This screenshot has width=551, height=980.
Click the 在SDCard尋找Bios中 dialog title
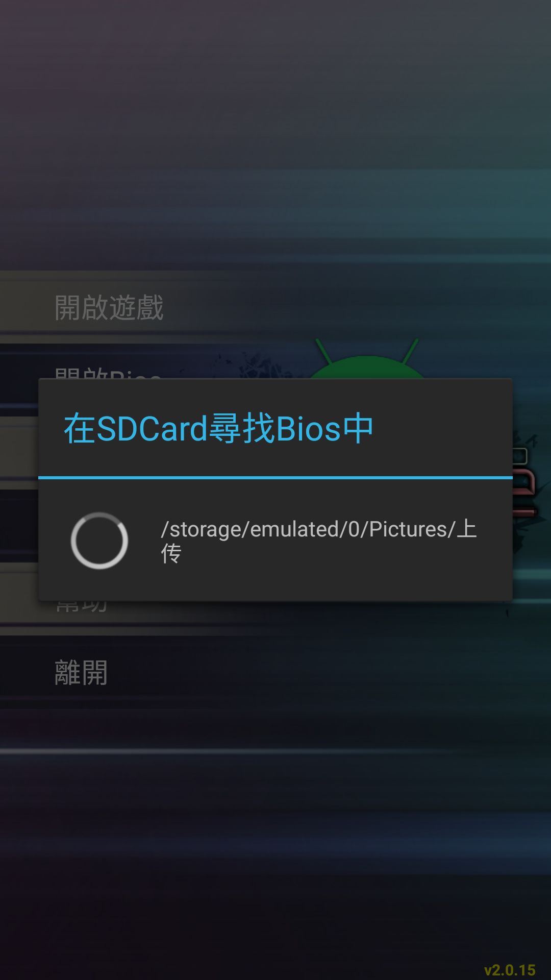(x=218, y=428)
